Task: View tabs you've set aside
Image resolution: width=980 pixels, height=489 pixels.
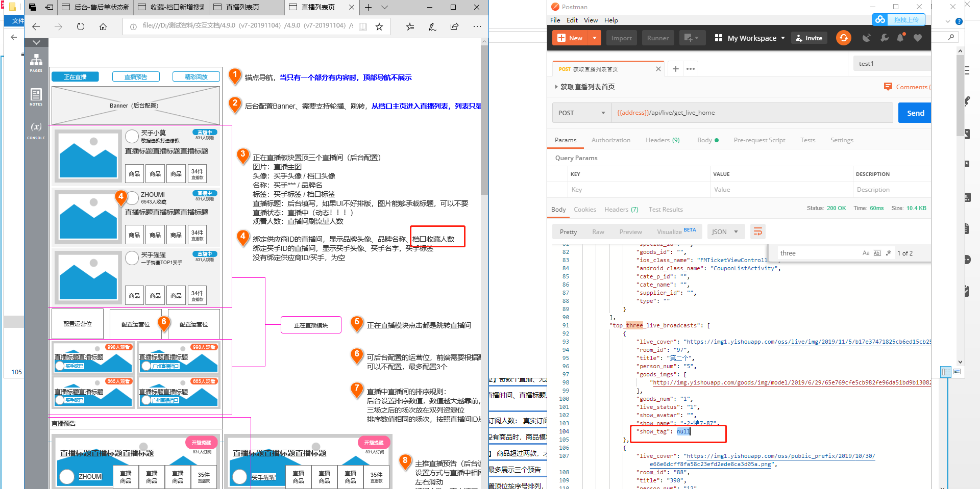Action: pos(33,7)
